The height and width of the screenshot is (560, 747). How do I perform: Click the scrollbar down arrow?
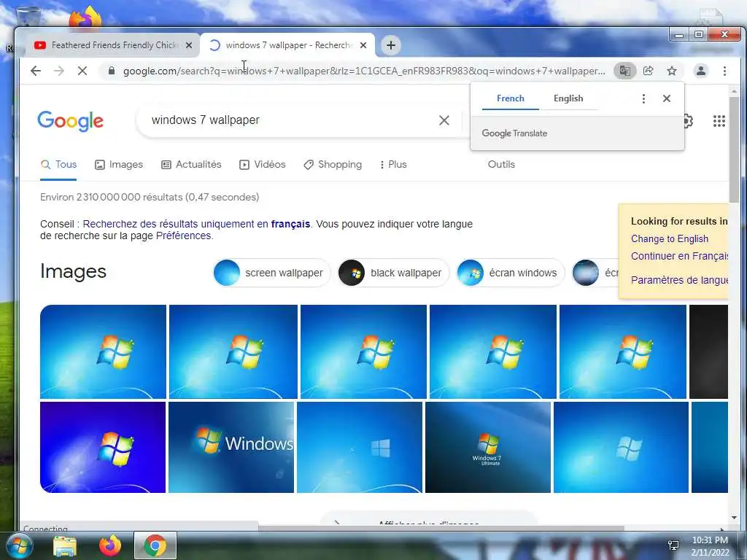[x=734, y=518]
